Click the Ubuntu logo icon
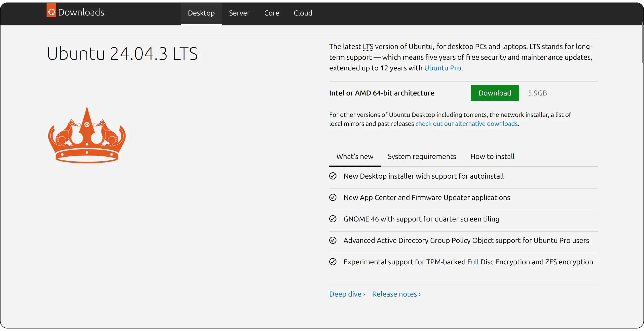The image size is (644, 331). [51, 11]
